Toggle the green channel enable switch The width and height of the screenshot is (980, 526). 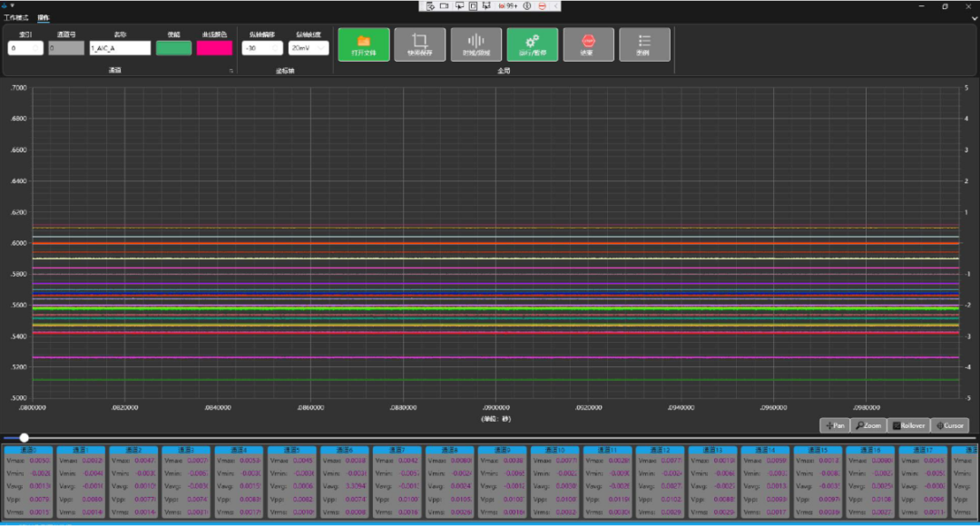tap(173, 48)
